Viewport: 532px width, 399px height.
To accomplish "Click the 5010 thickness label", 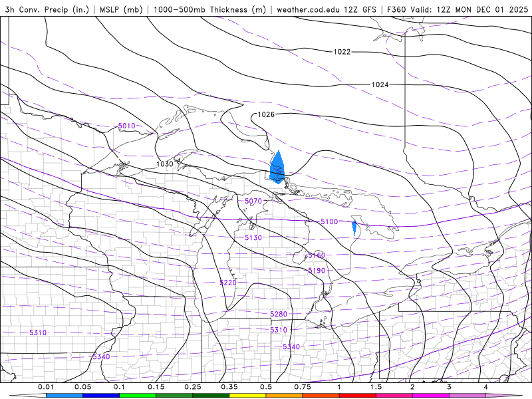I will point(126,126).
